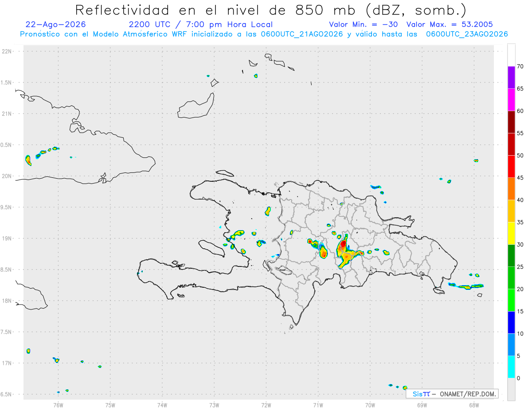The width and height of the screenshot is (532, 411).
Task: Select the magenta 60-65 dBZ color band
Action: 511,99
